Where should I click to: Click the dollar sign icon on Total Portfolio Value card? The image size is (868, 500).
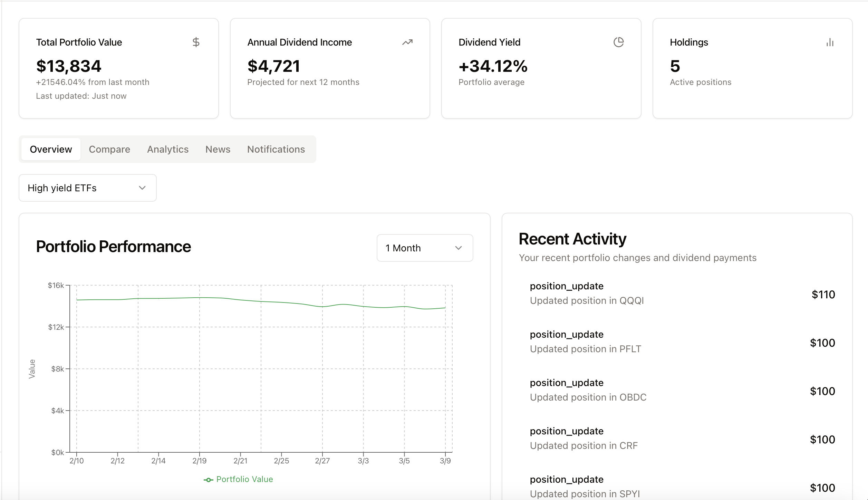point(196,42)
